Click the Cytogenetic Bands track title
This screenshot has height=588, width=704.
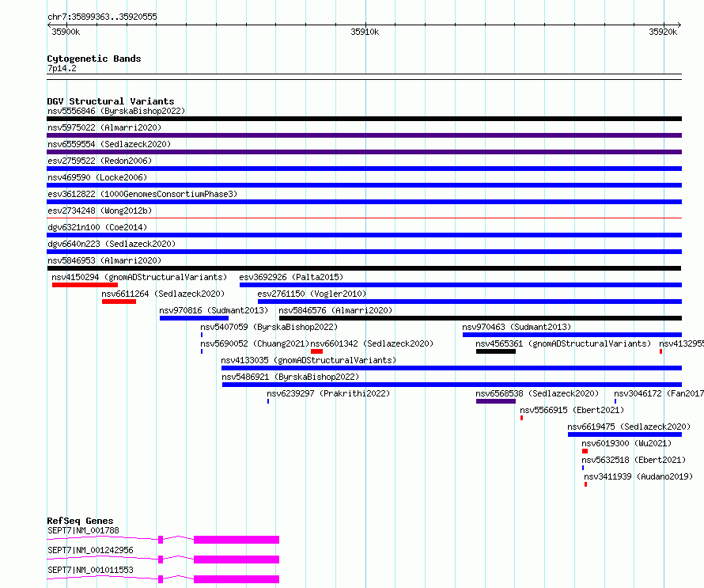pyautogui.click(x=94, y=59)
